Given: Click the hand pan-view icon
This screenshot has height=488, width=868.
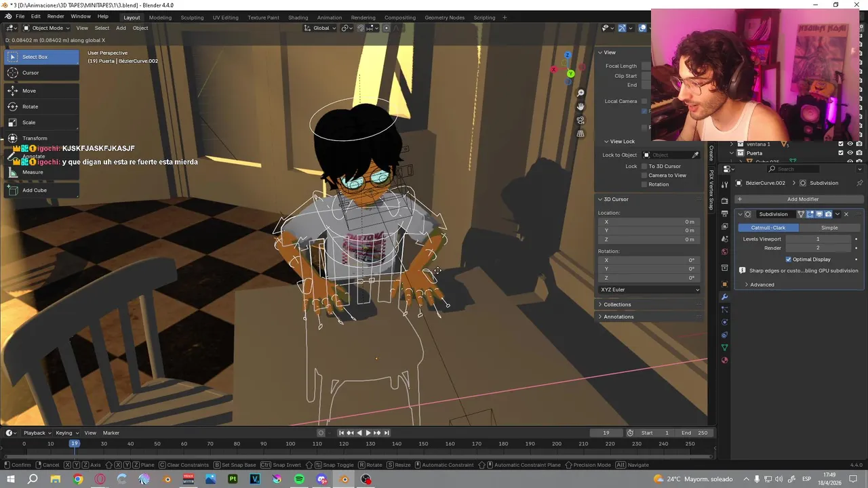Looking at the screenshot, I should tap(580, 106).
